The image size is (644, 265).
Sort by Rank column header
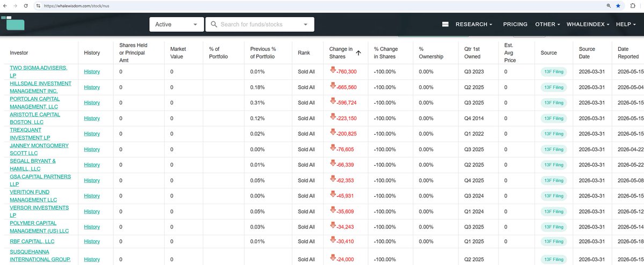click(304, 53)
